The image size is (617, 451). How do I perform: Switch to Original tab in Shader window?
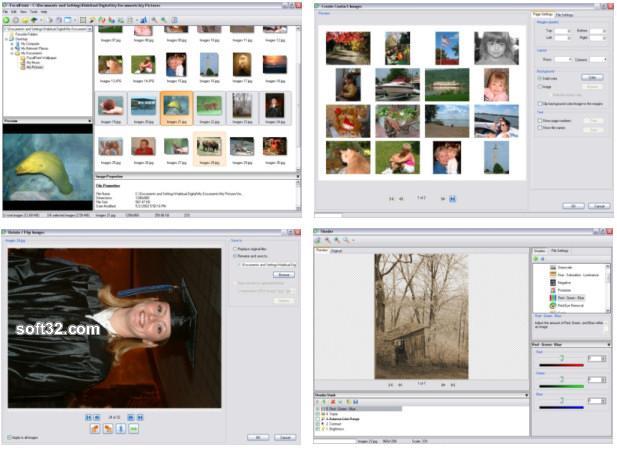[x=336, y=251]
